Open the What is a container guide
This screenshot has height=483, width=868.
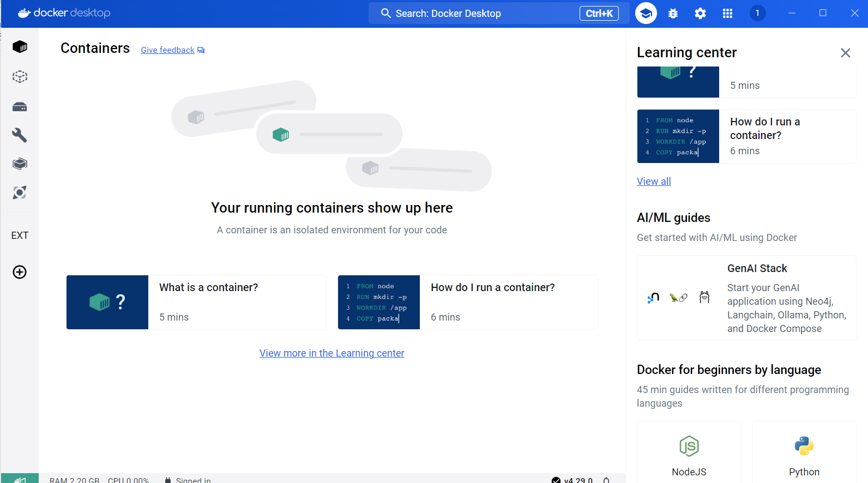(x=196, y=302)
